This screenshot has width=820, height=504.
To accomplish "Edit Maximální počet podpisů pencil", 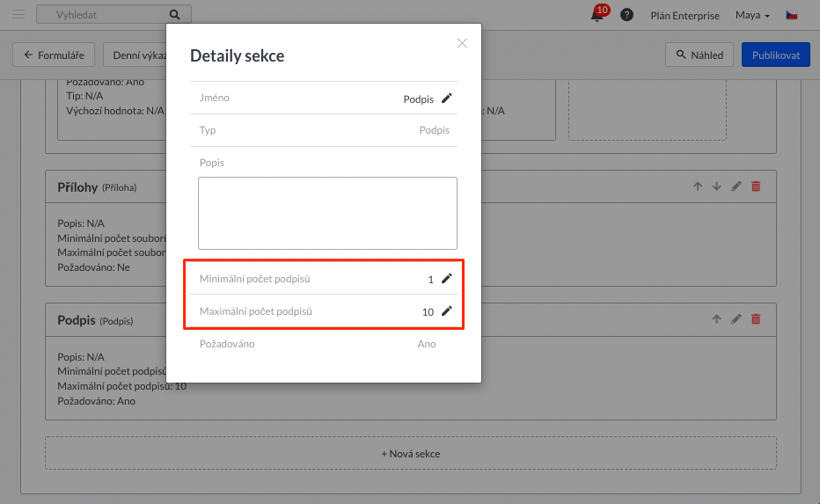I will coord(447,311).
